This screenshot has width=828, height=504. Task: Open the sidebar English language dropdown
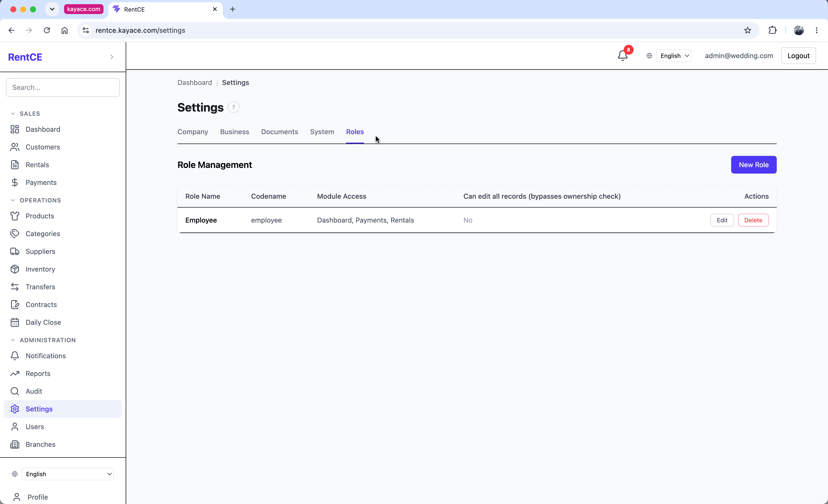point(68,474)
